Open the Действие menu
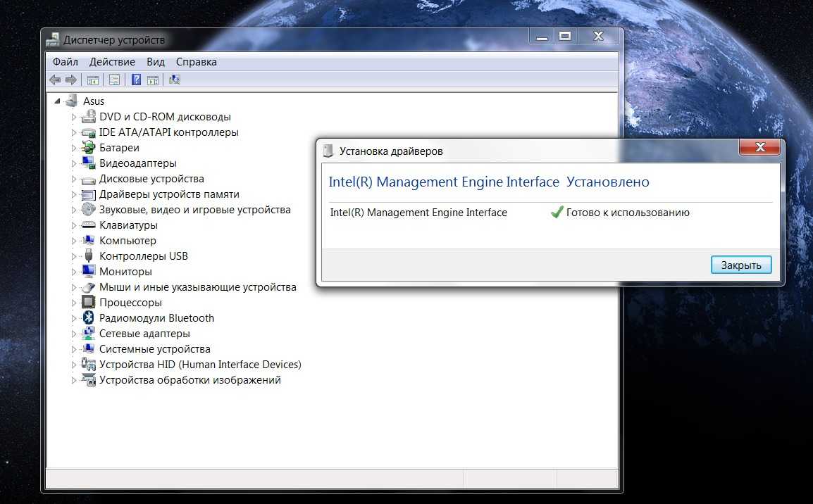 pos(112,62)
